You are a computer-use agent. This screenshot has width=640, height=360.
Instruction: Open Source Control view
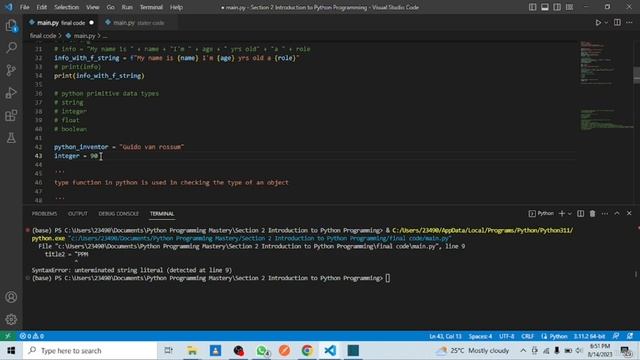pyautogui.click(x=11, y=70)
